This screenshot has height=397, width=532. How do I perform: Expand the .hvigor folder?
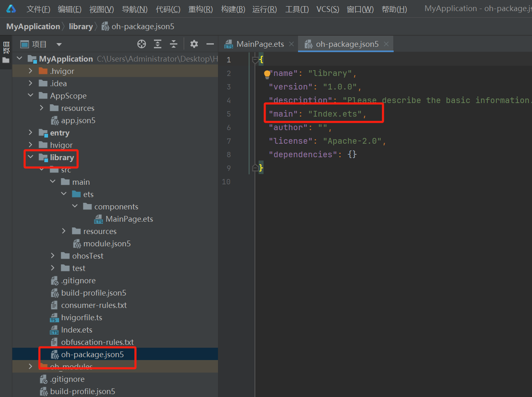coord(30,71)
